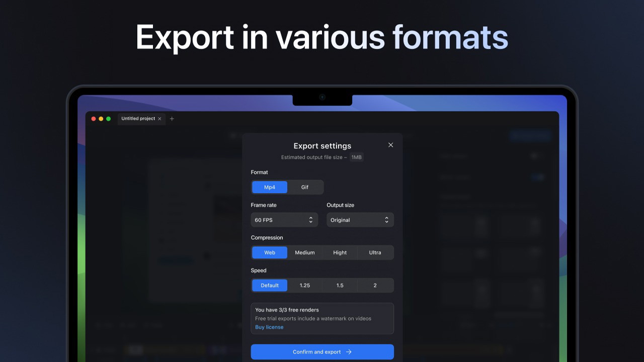This screenshot has width=644, height=362.
Task: Click the 1MB estimated size badge
Action: [x=356, y=157]
